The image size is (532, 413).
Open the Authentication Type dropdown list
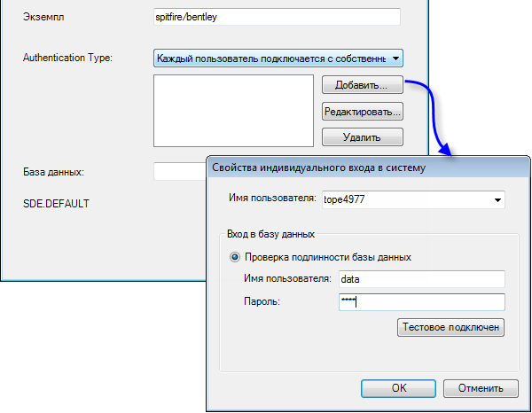pyautogui.click(x=270, y=58)
